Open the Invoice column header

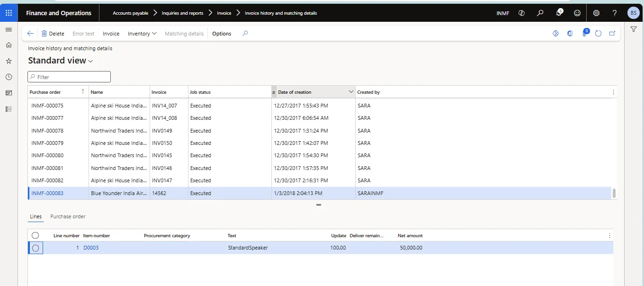[169, 92]
